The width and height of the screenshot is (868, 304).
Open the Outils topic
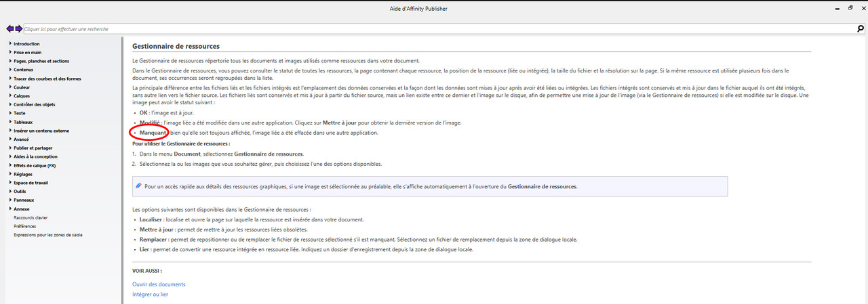(20, 192)
